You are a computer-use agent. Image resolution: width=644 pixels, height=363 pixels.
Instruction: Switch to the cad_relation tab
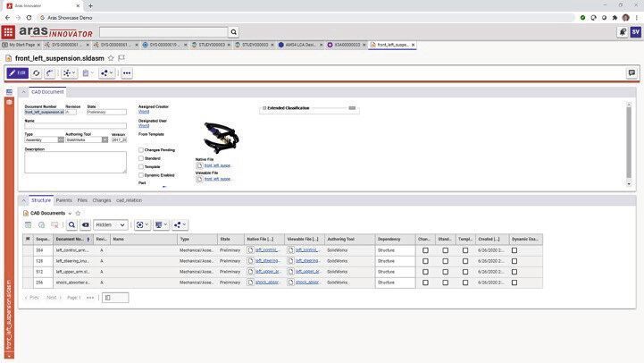point(129,200)
